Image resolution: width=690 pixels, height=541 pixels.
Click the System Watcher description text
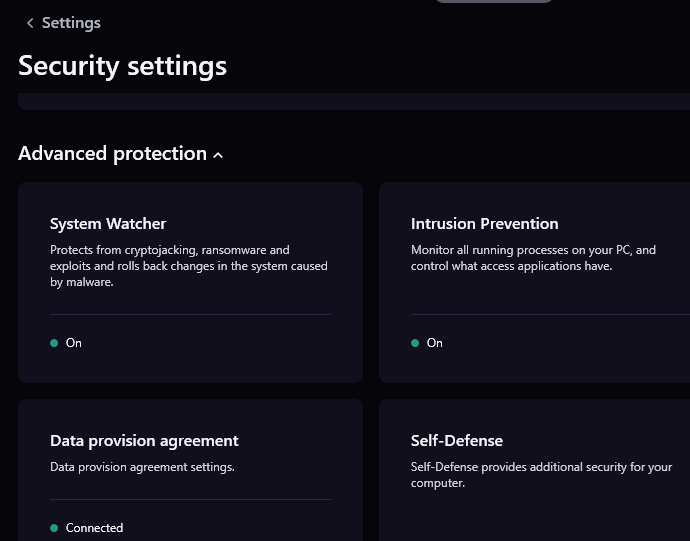coord(188,267)
